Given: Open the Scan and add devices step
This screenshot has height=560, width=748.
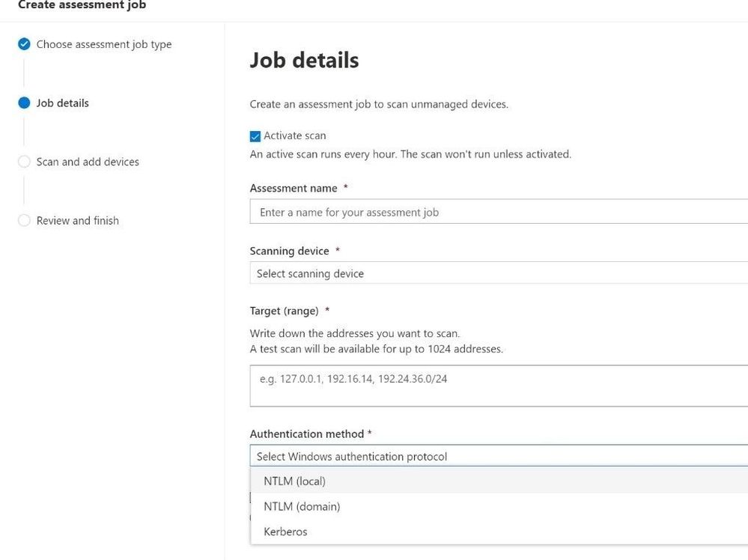Looking at the screenshot, I should click(88, 162).
